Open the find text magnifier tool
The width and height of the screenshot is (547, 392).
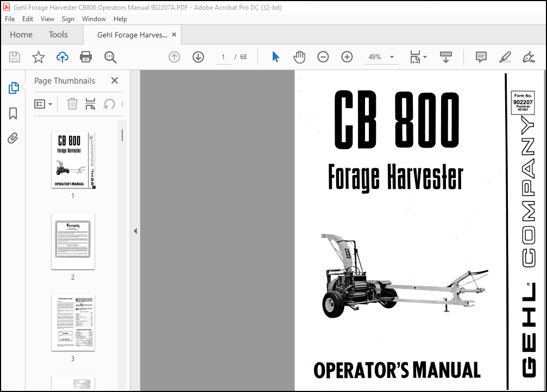(110, 57)
